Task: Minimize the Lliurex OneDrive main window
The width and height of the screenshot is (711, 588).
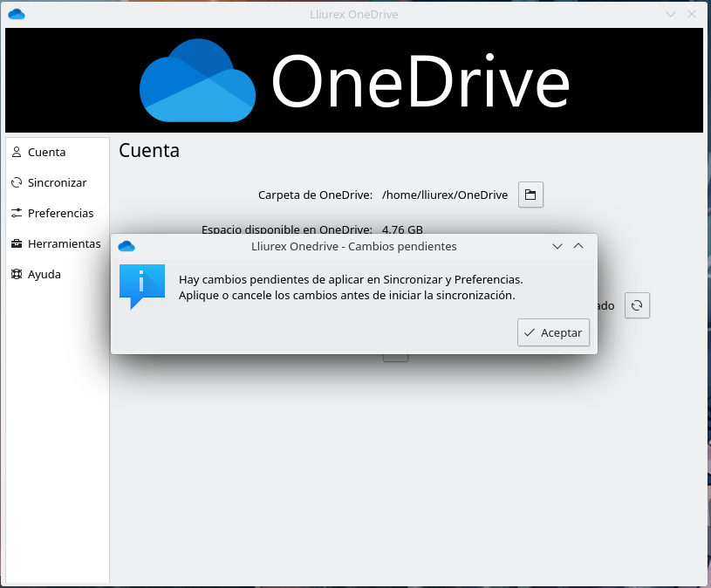Action: pyautogui.click(x=671, y=14)
